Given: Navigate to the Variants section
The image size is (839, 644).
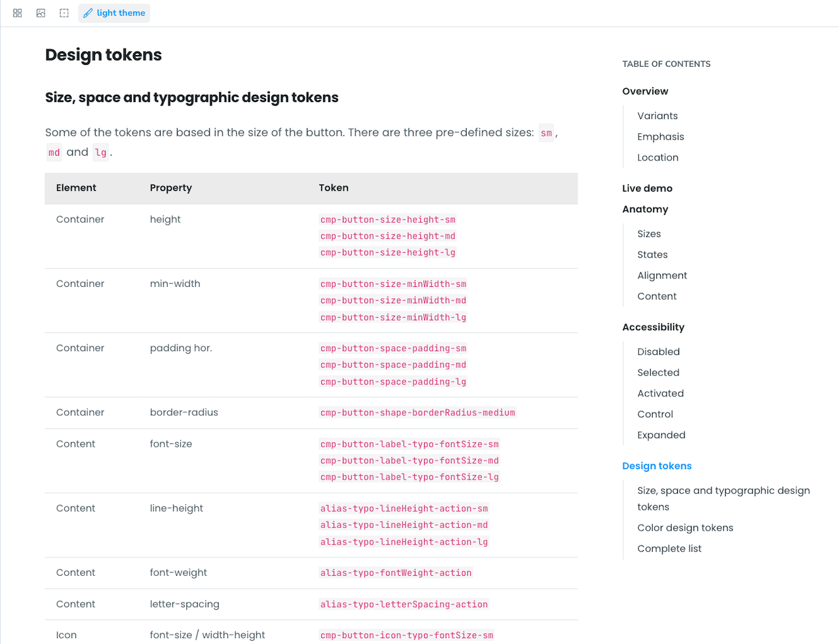Looking at the screenshot, I should 657,115.
